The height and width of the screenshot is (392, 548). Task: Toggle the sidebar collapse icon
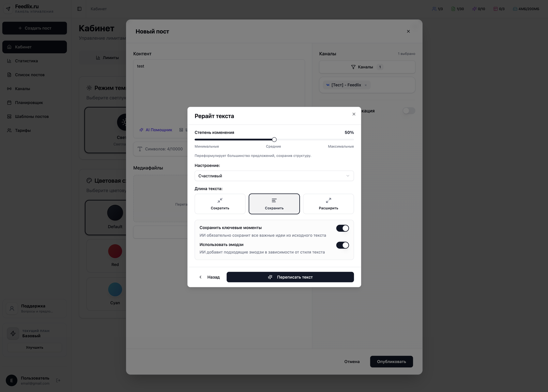pos(79,9)
